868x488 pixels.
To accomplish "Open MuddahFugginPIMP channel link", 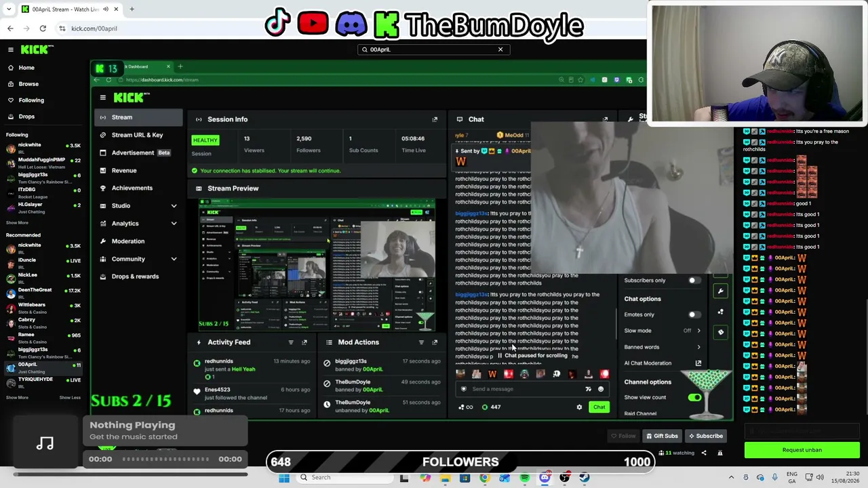I will pyautogui.click(x=43, y=163).
